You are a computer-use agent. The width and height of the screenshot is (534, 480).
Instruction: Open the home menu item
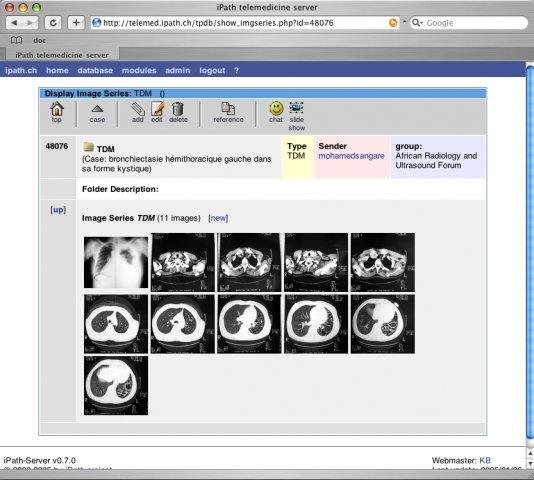(x=57, y=71)
